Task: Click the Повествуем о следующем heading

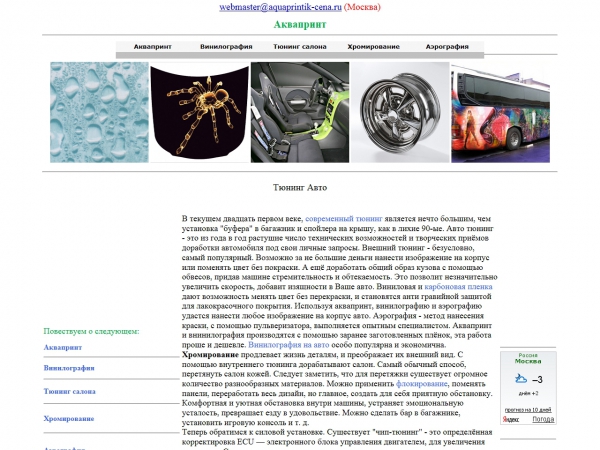Action: point(91,331)
